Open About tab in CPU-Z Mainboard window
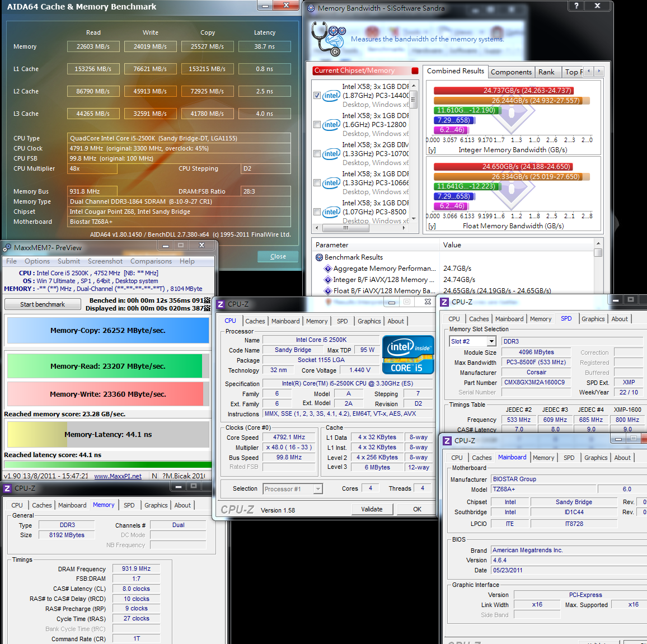647x644 pixels. (622, 458)
